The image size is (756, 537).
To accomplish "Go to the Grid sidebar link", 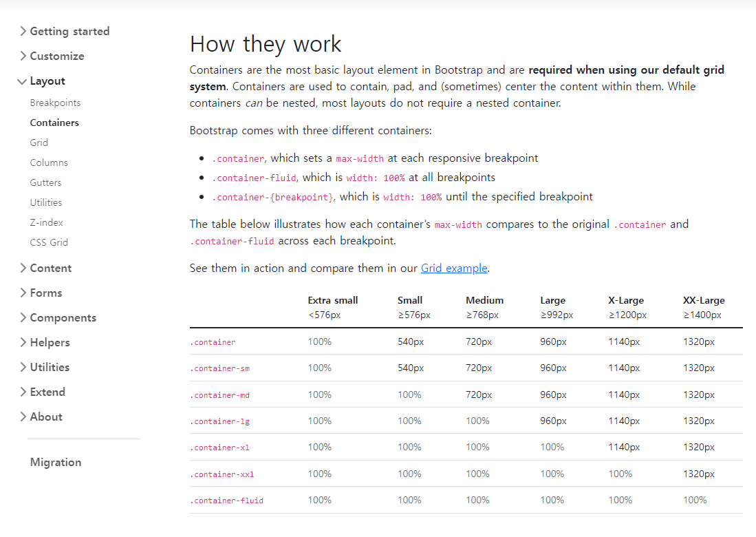I will click(39, 143).
